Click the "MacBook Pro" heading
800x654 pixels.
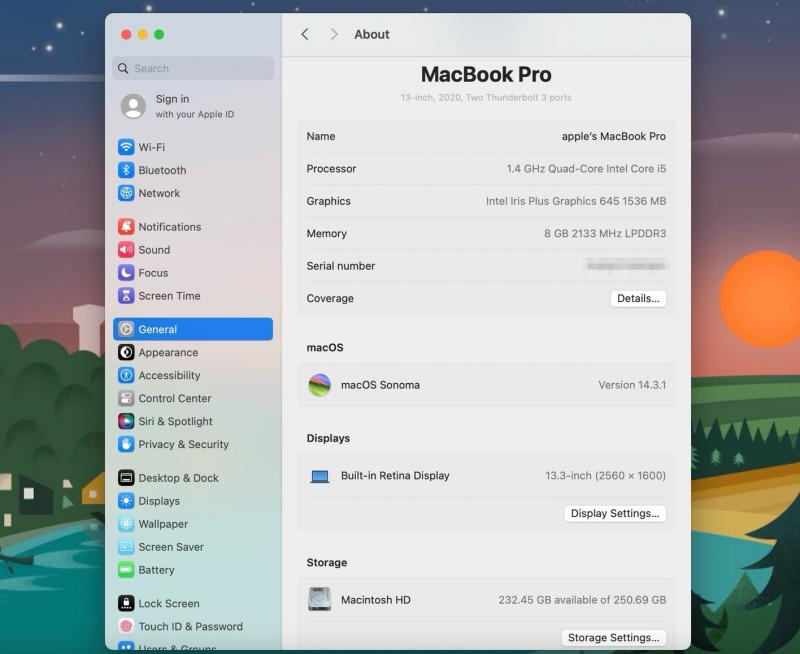tap(486, 74)
